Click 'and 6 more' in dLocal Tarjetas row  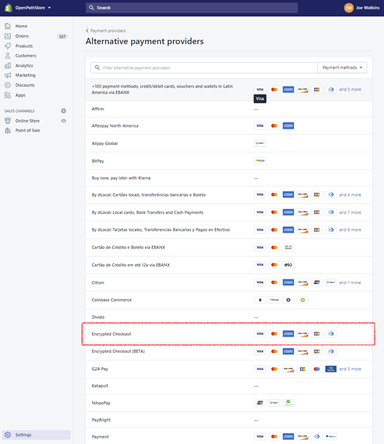point(350,230)
